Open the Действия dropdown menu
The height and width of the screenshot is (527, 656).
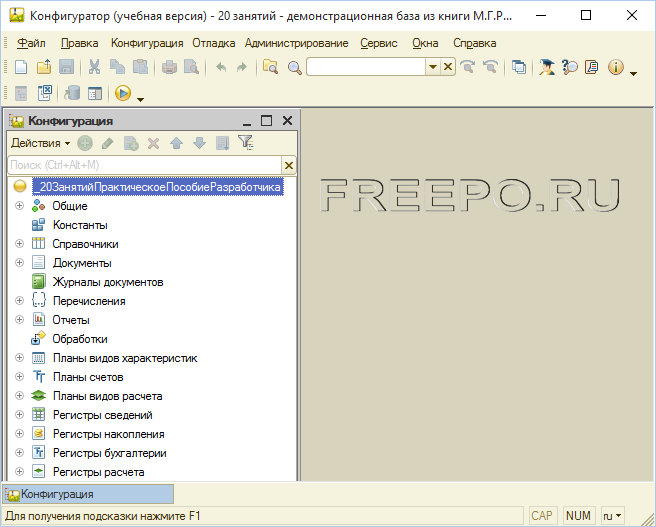(x=40, y=143)
